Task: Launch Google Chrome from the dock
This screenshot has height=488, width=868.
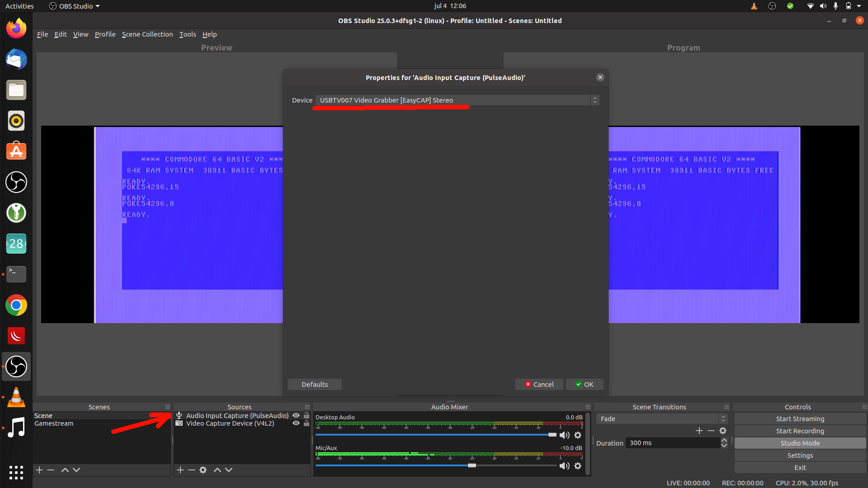Action: coord(16,305)
